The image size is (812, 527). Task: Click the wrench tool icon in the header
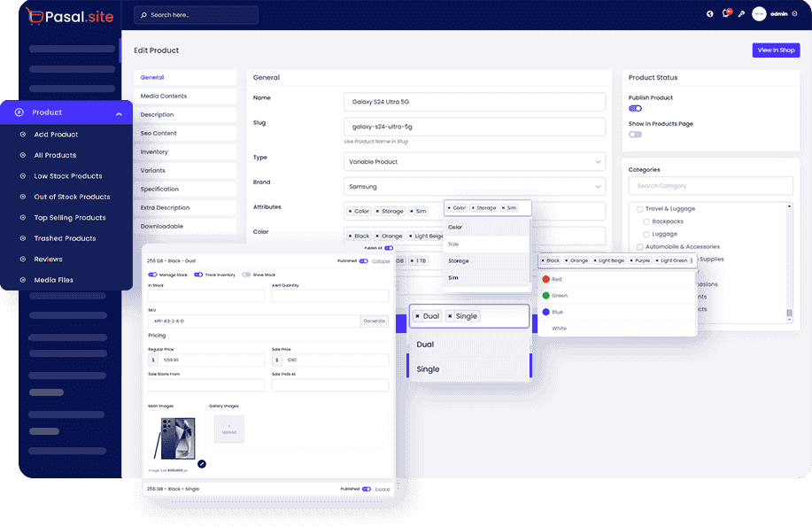click(741, 14)
